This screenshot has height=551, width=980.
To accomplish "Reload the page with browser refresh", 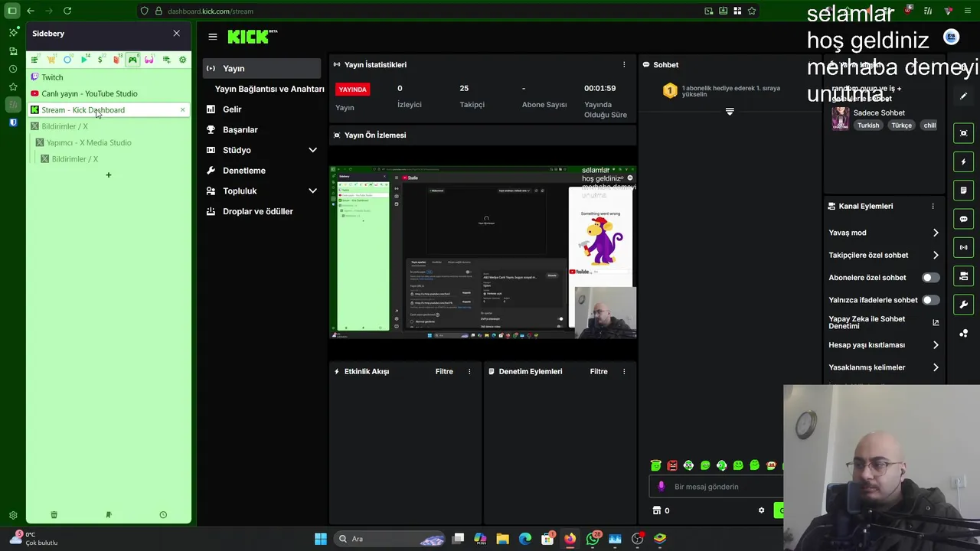I will (x=67, y=11).
